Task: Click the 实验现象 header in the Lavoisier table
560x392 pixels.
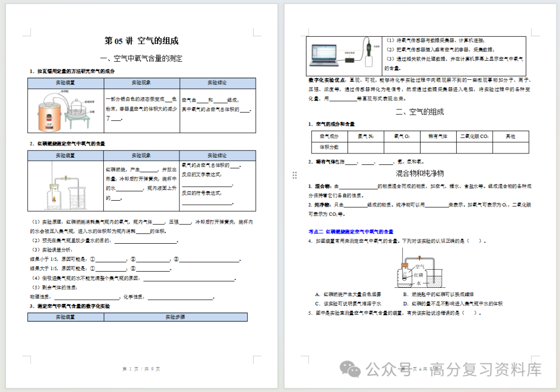Action: pyautogui.click(x=142, y=83)
